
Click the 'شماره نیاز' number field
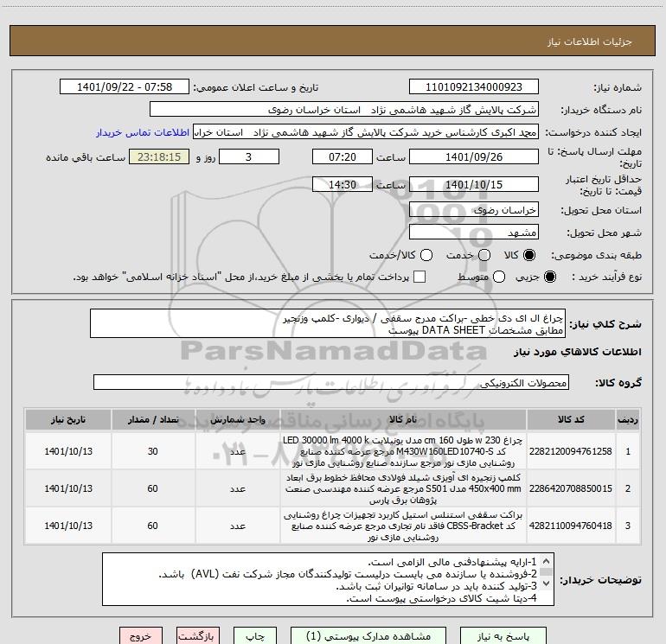click(473, 87)
